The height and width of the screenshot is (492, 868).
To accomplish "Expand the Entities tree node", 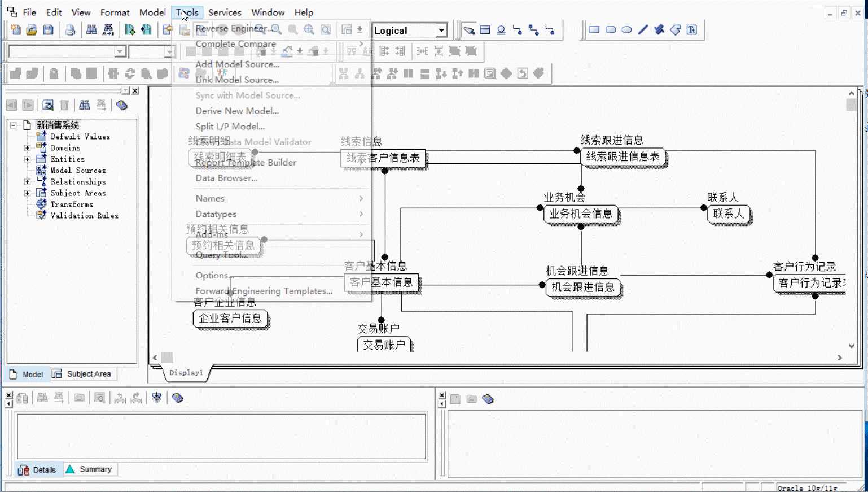I will [27, 159].
